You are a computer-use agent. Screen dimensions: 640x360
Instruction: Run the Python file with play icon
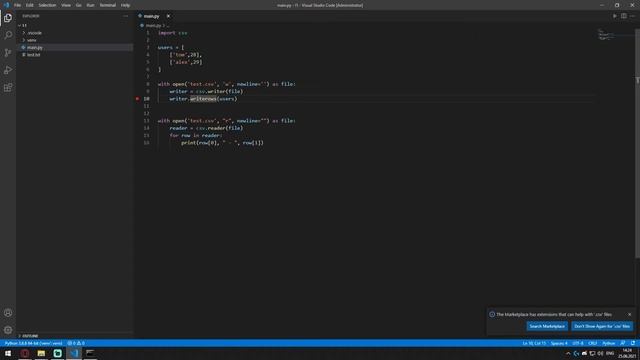pyautogui.click(x=615, y=16)
